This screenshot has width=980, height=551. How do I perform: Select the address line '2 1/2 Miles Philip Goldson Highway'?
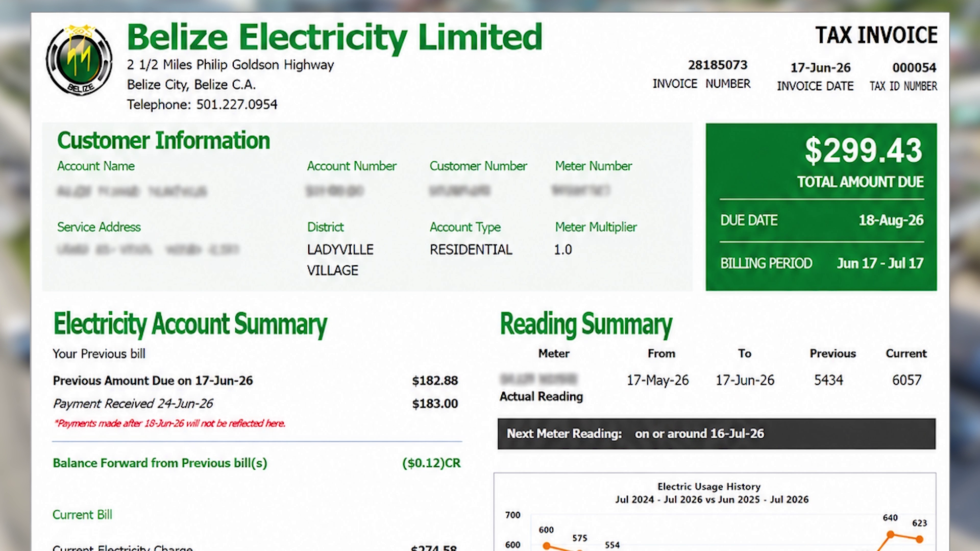point(230,65)
